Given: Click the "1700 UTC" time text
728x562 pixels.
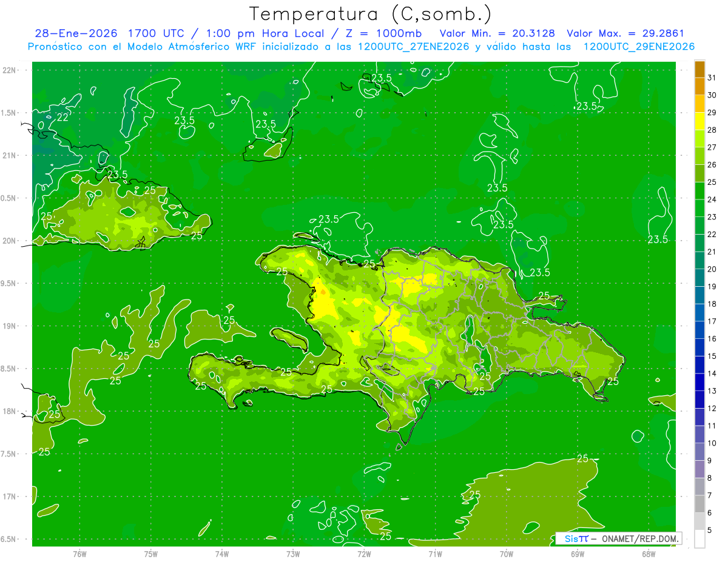Looking at the screenshot, I should point(158,33).
